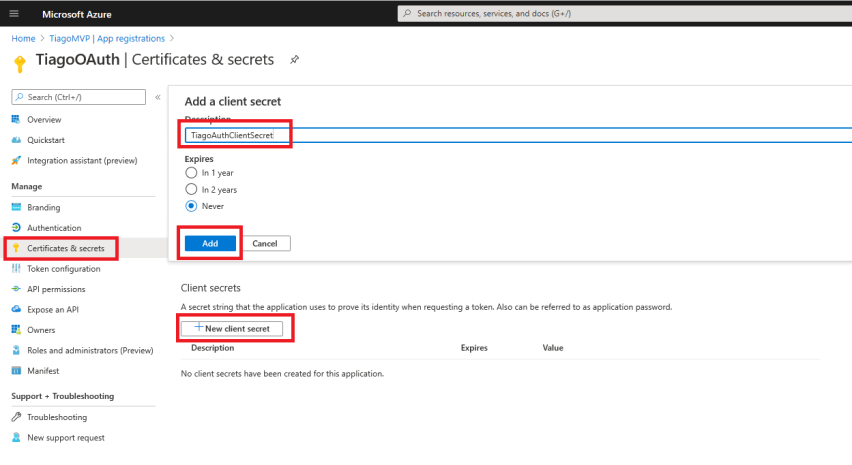
Task: Click New client secret button
Action: tap(238, 328)
